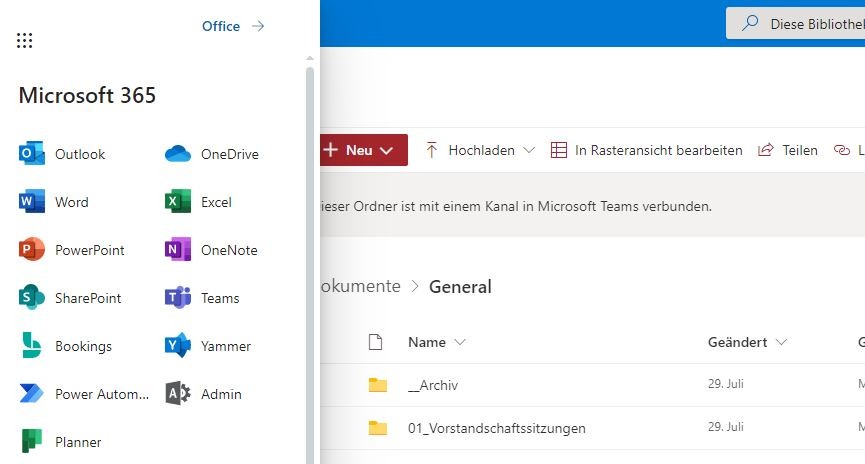865x464 pixels.
Task: Close the app launcher waffle menu
Action: click(25, 40)
